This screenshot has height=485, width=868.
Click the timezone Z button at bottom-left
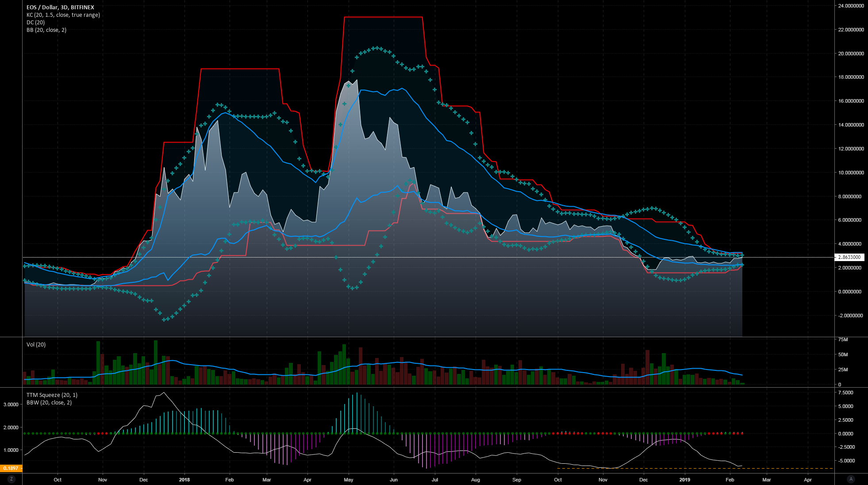tap(11, 479)
